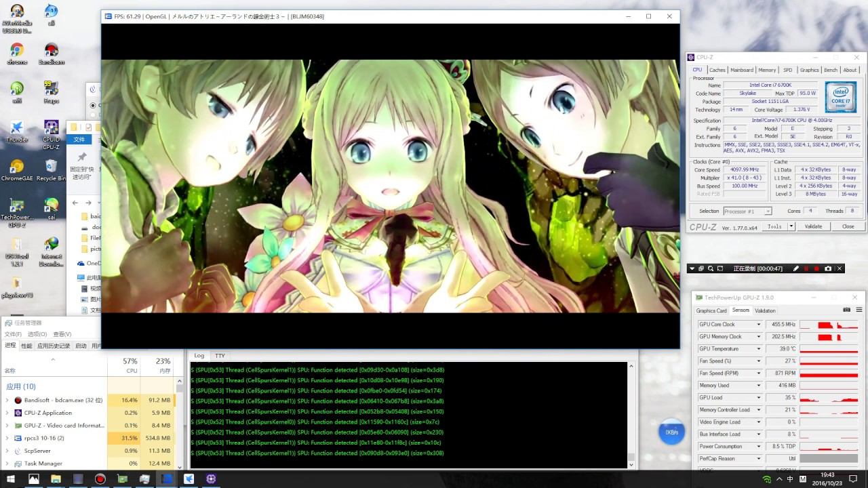The height and width of the screenshot is (488, 868).
Task: Click the CPU-Z Tools button
Action: coord(774,226)
